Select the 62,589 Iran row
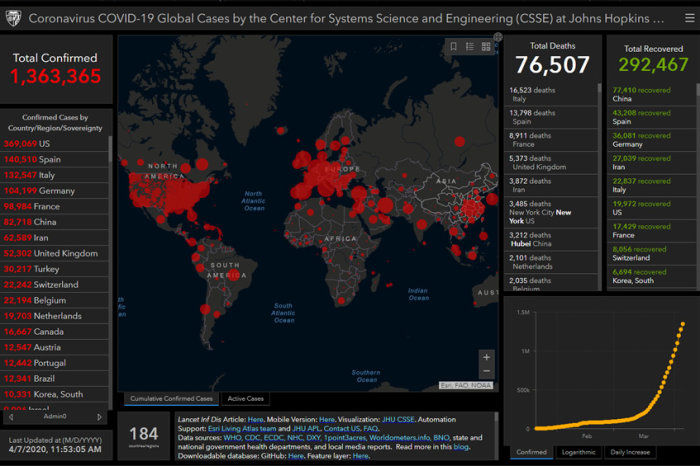The image size is (700, 466). (x=54, y=237)
